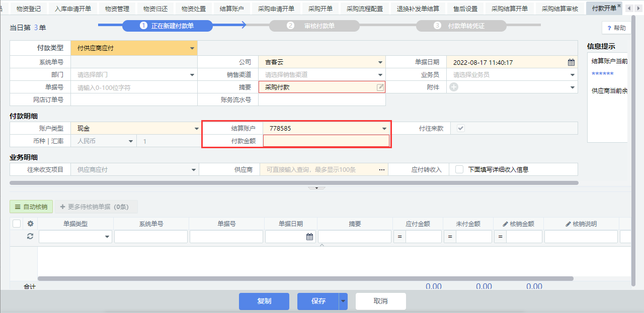
Task: Click the grid refresh icon
Action: click(30, 237)
